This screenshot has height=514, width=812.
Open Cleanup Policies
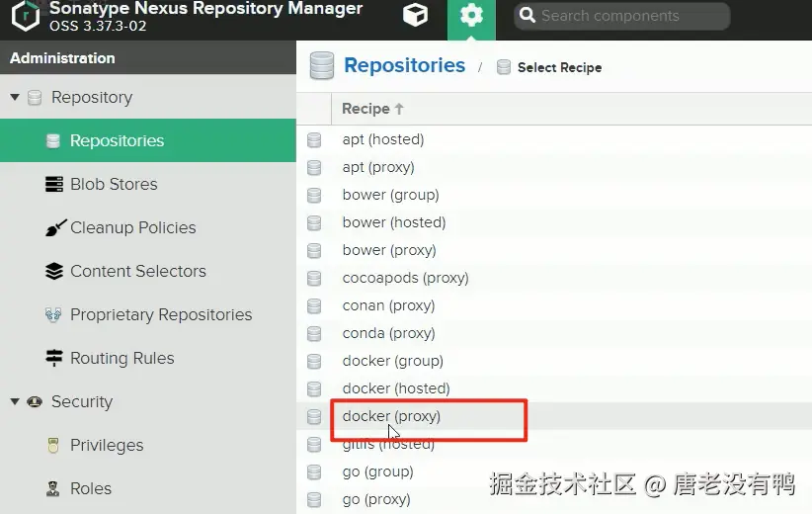[x=133, y=227]
